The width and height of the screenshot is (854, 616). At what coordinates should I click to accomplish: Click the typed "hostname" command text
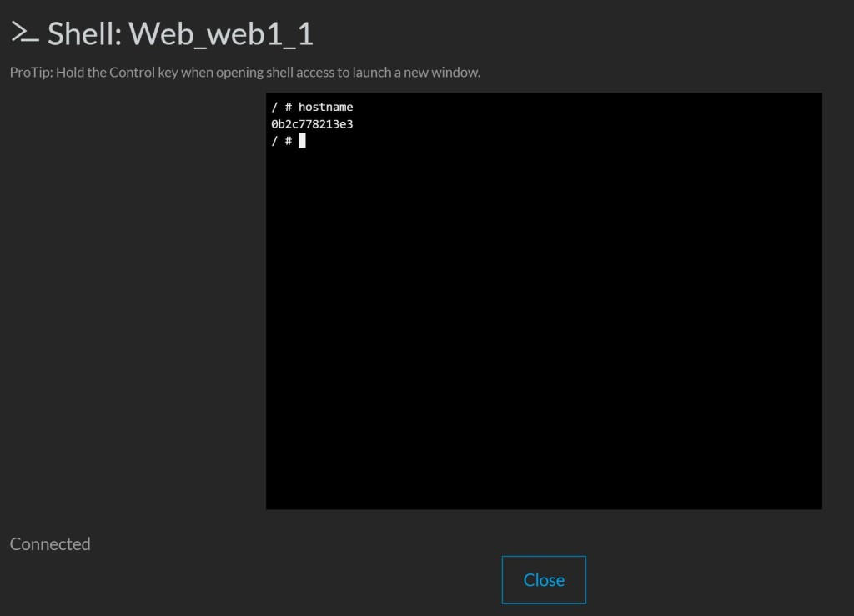(x=325, y=107)
